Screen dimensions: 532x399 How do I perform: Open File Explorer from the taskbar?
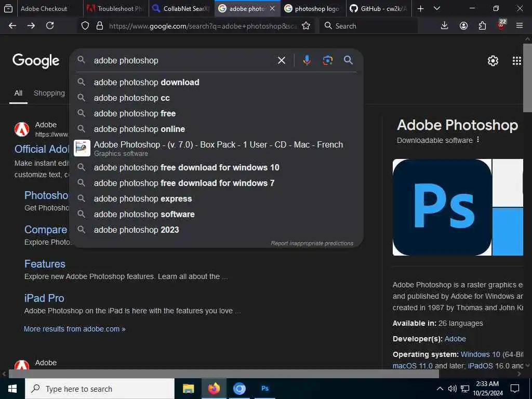(188, 389)
